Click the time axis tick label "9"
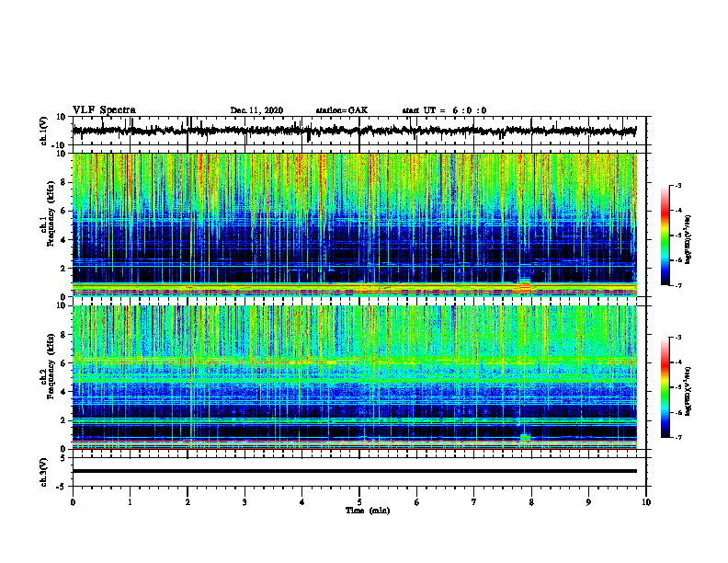The image size is (728, 563). (588, 502)
